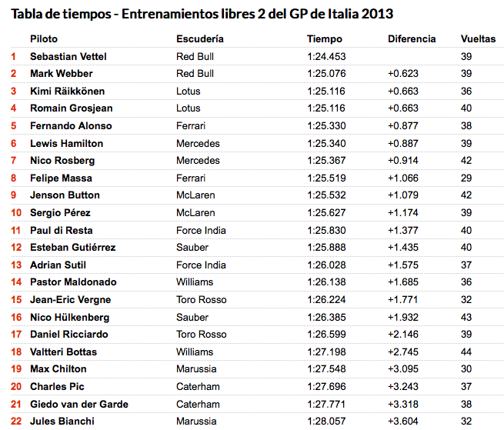Click Nico Hülkenberg's time 1:26.385
The width and height of the screenshot is (504, 430).
pyautogui.click(x=326, y=318)
